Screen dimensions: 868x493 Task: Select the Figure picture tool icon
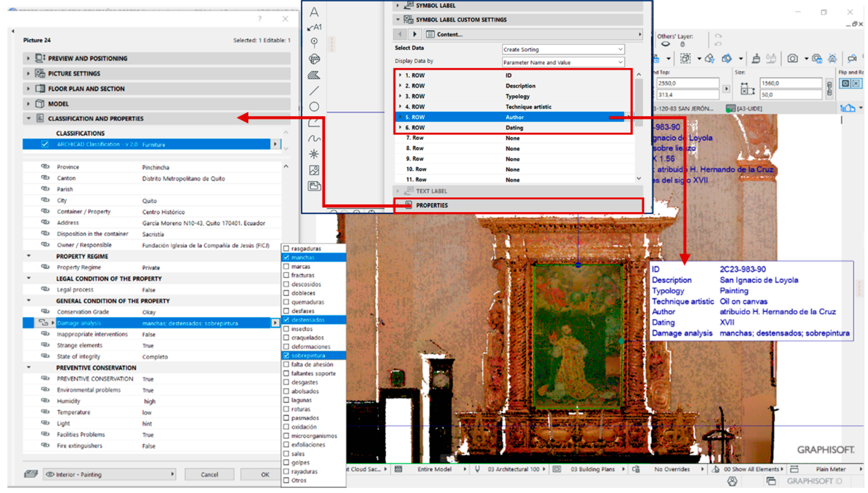[314, 170]
